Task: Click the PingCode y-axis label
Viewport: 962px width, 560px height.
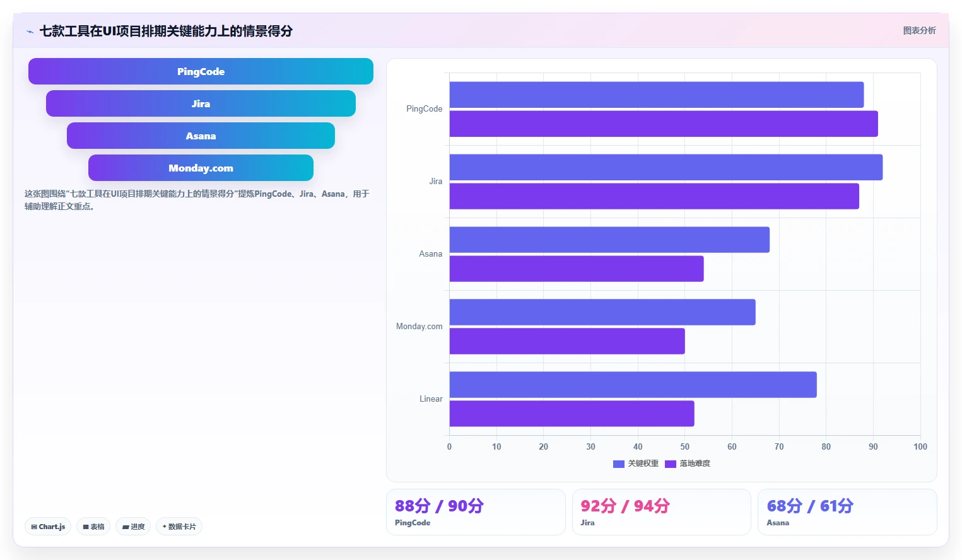Action: point(424,109)
